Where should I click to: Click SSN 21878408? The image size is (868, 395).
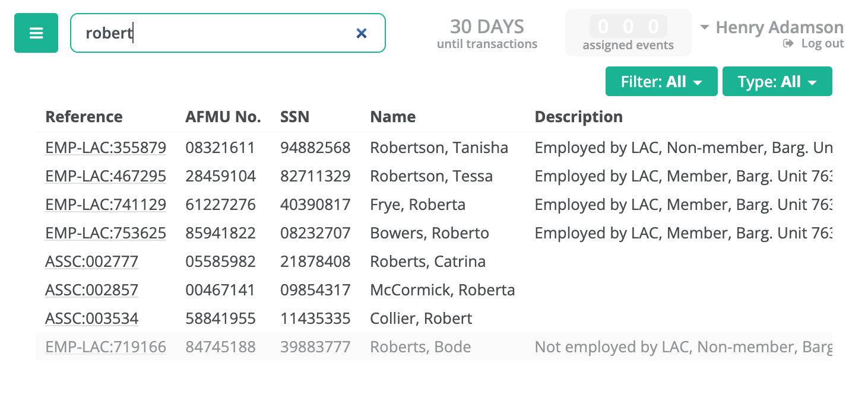(315, 262)
